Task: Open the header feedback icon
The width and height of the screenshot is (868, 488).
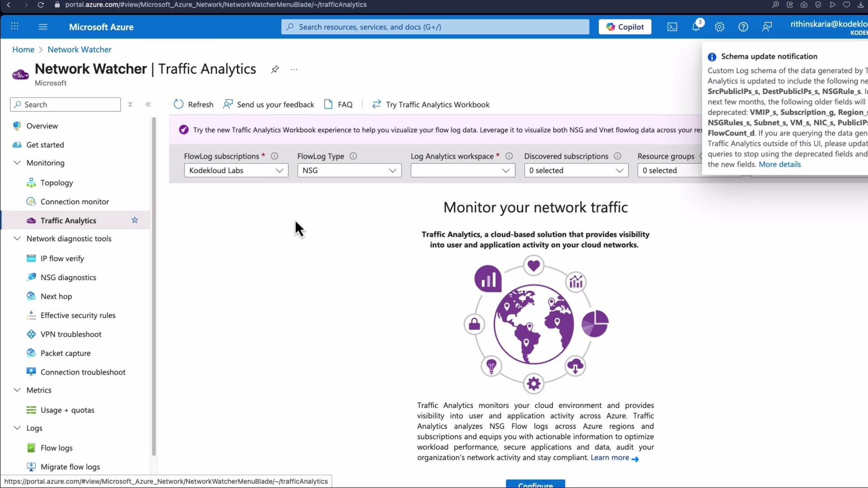Action: pos(767,27)
